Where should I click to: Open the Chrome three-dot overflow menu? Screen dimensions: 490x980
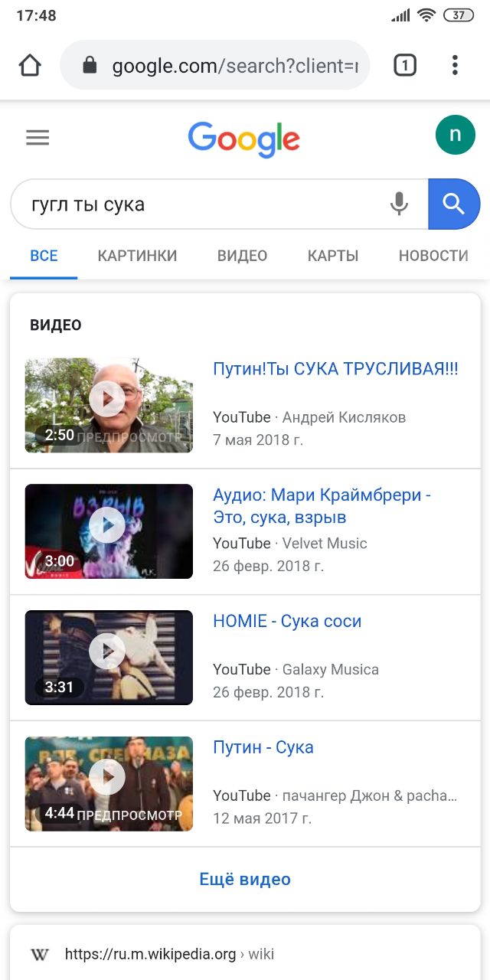tap(455, 66)
